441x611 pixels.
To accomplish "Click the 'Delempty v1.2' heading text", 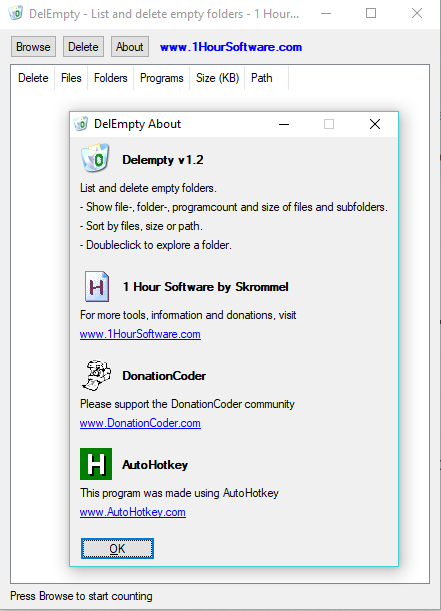I will coord(163,160).
